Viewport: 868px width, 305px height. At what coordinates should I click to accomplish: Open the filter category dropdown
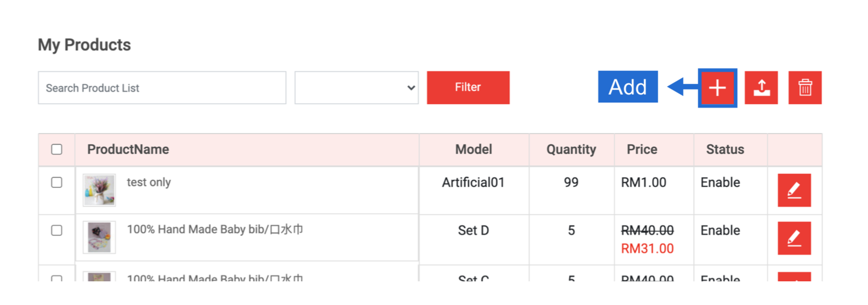pos(356,88)
